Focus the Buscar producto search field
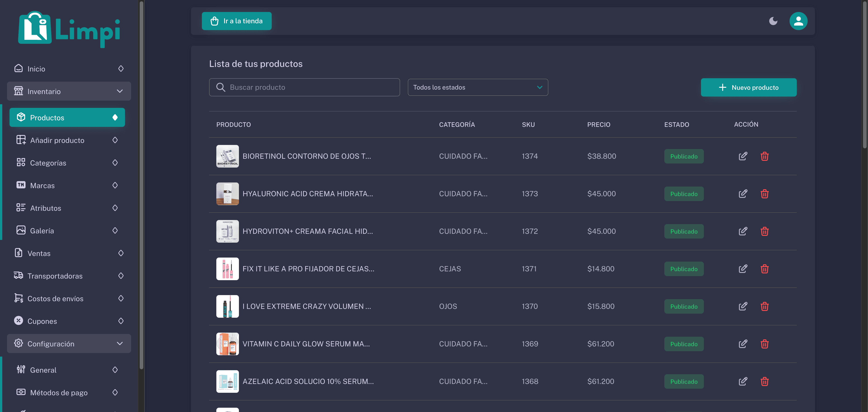This screenshot has width=868, height=412. coord(304,87)
